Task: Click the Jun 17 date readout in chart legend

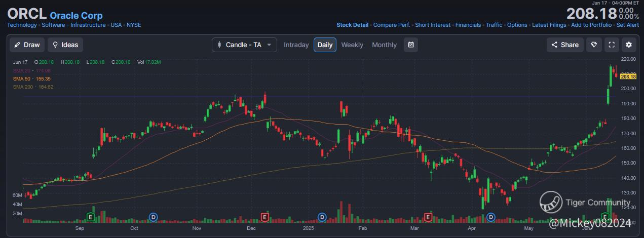Action: click(20, 62)
